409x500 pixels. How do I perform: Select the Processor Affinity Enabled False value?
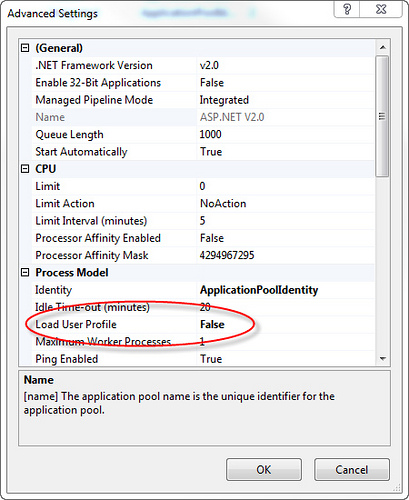[212, 238]
